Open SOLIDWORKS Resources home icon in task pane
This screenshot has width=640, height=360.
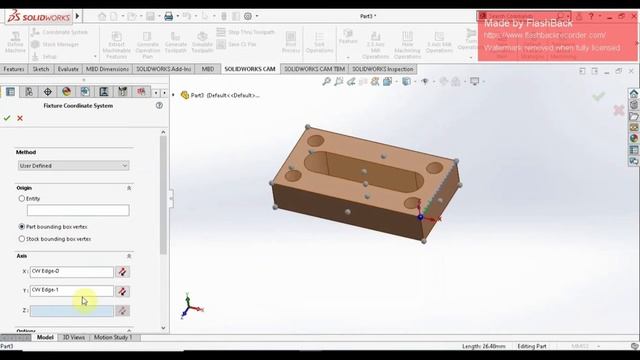[x=633, y=94]
